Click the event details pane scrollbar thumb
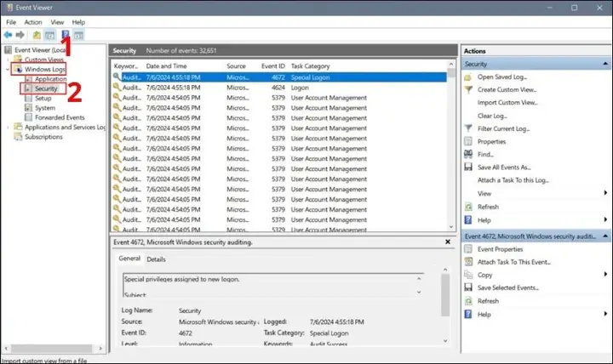Screen dimensions: 613x364 (445, 294)
